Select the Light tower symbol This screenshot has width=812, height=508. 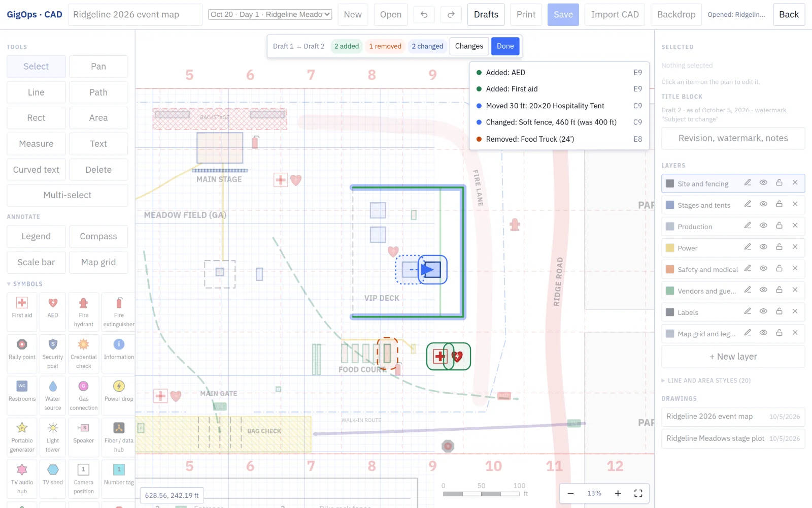click(x=53, y=437)
